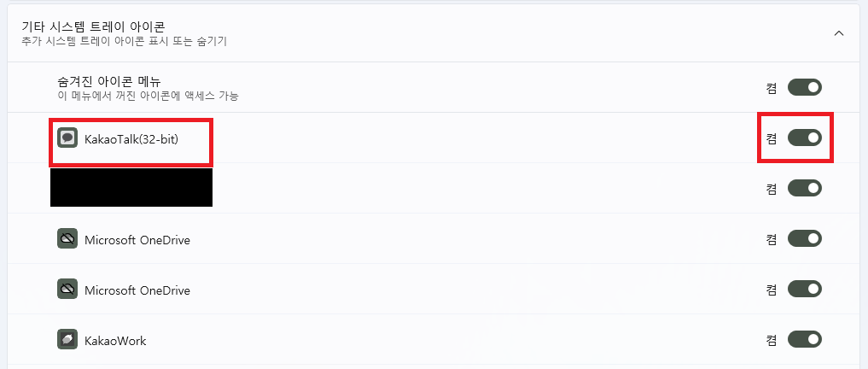The height and width of the screenshot is (369, 868).
Task: Toggle the upper Microsoft OneDrive switch
Action: (x=804, y=239)
